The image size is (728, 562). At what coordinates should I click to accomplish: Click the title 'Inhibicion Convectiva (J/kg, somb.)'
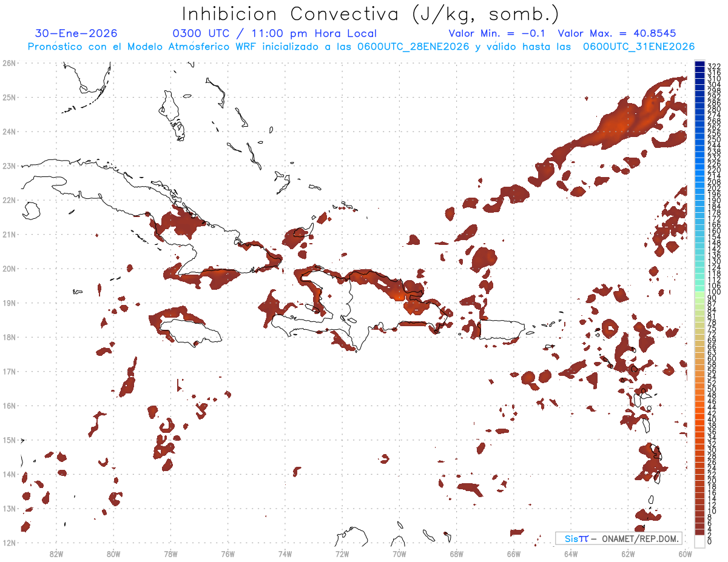371,15
